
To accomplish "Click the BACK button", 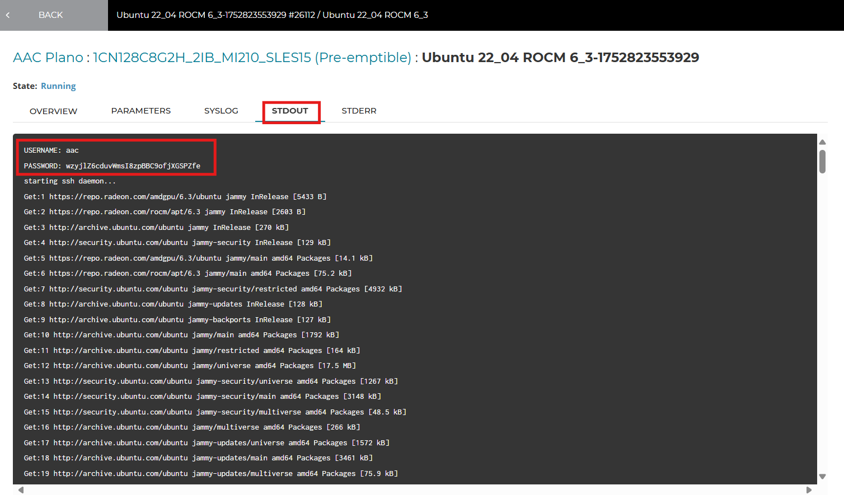I will tap(54, 15).
